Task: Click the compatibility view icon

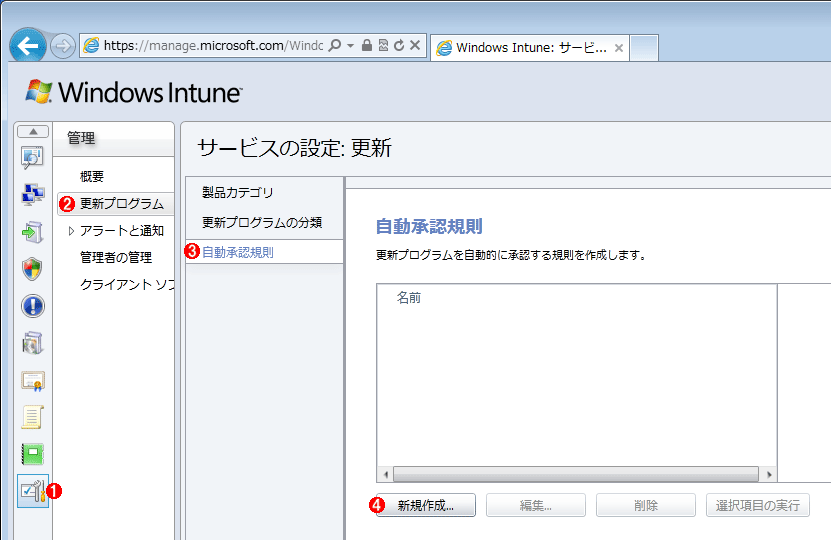Action: point(383,46)
